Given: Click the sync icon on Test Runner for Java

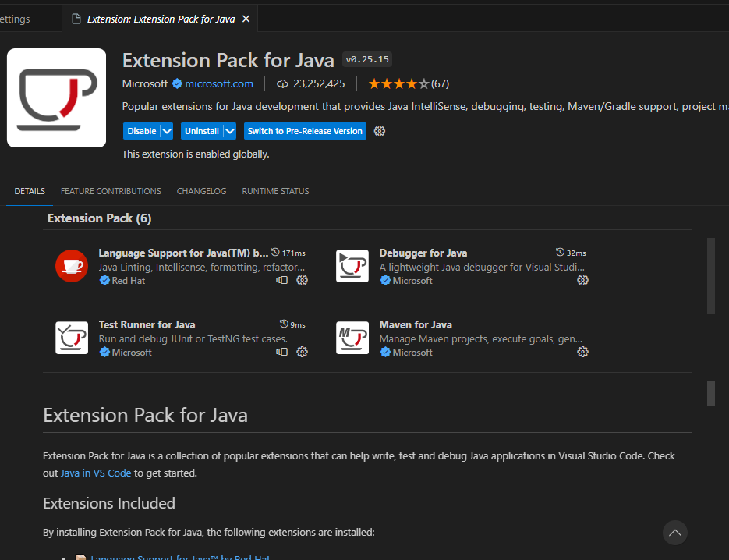Looking at the screenshot, I should pos(281,352).
